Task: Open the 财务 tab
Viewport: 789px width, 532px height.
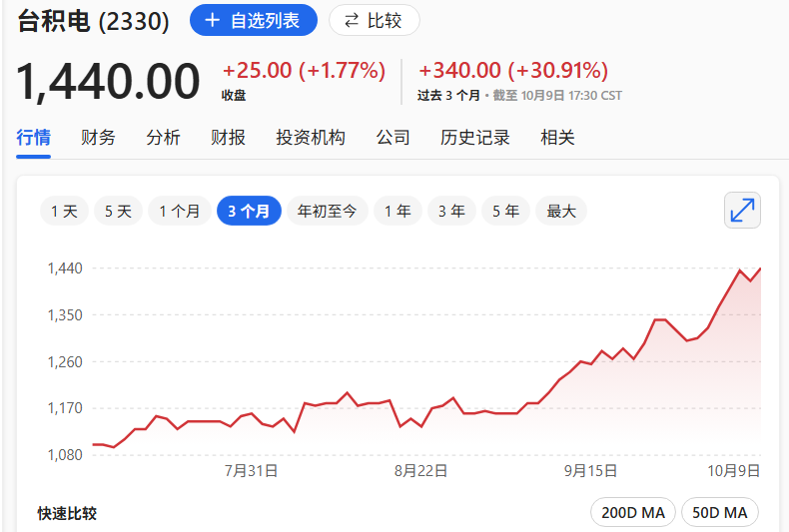Action: tap(98, 138)
